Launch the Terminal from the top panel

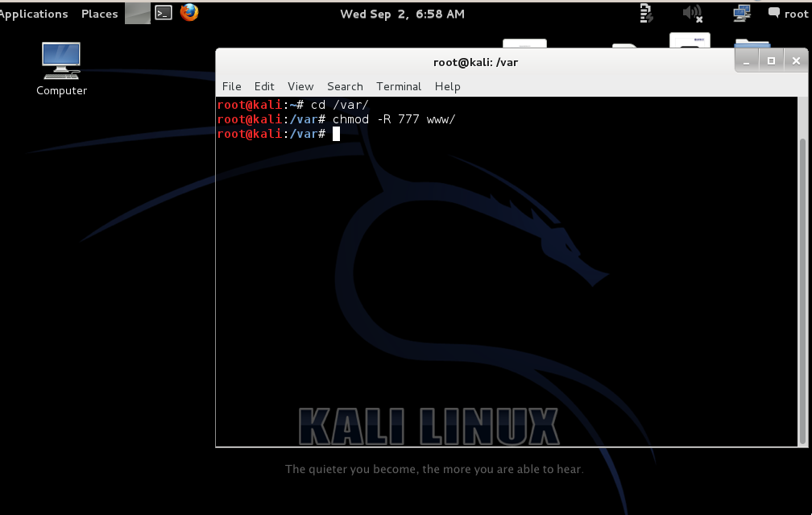[x=164, y=13]
